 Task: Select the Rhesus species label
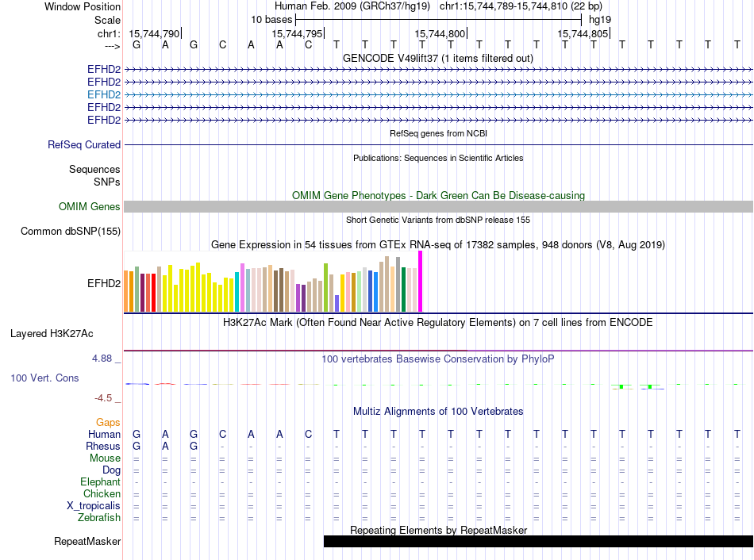(x=103, y=447)
